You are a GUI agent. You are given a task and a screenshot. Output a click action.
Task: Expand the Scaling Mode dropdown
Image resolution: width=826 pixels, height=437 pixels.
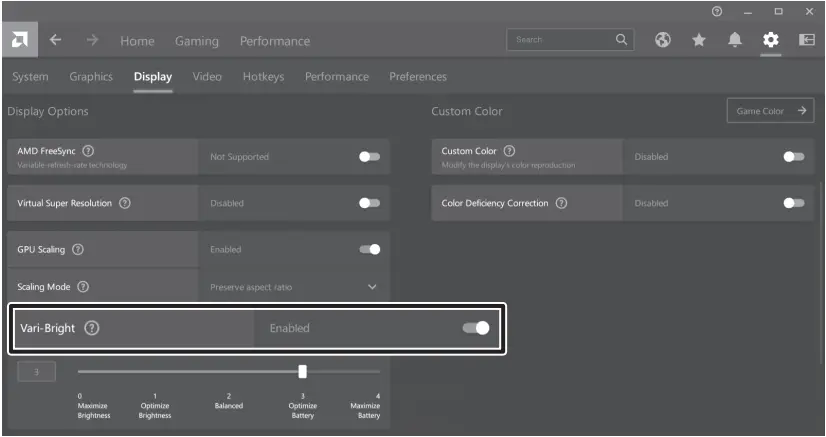point(372,287)
